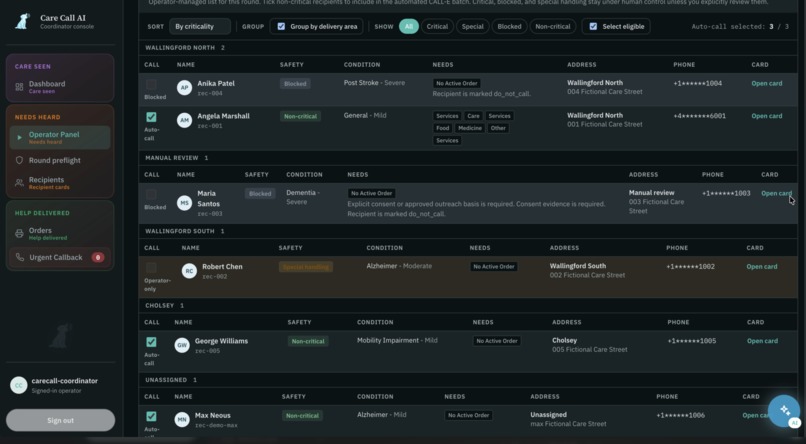Image resolution: width=806 pixels, height=444 pixels.
Task: Click Auto-call selected 3 / 3 counter
Action: [740, 26]
